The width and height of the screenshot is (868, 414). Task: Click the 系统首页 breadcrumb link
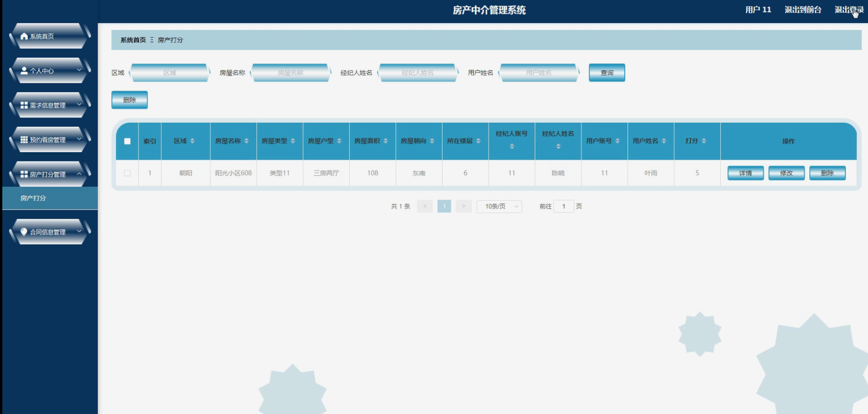(133, 40)
